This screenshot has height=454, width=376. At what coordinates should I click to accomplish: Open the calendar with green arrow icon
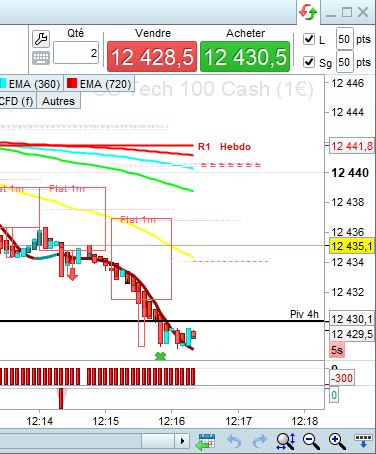pyautogui.click(x=206, y=441)
